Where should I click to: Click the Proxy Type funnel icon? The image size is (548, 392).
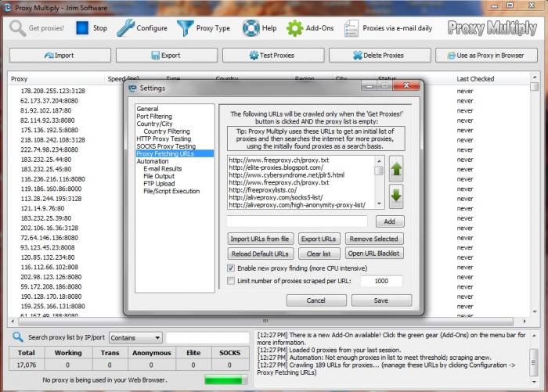pyautogui.click(x=185, y=28)
